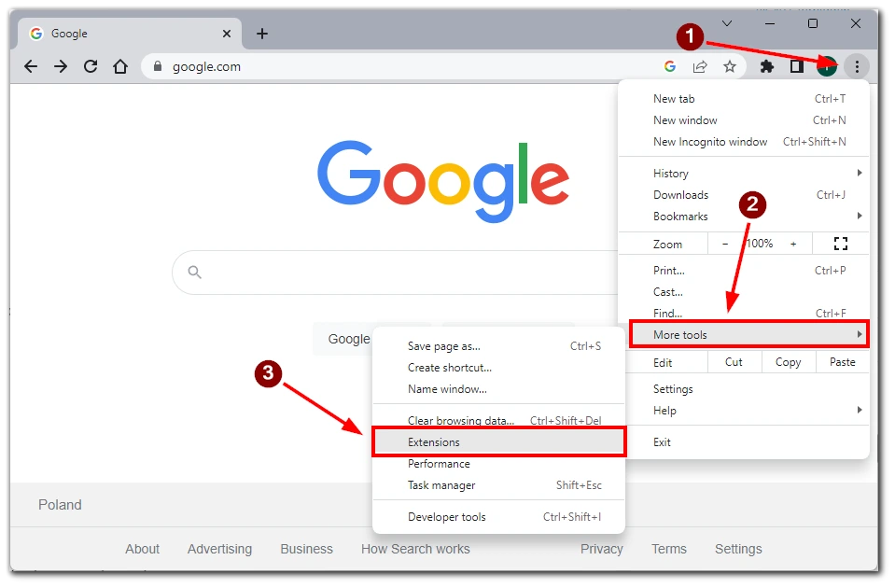Open the tab search chevron

tap(727, 23)
